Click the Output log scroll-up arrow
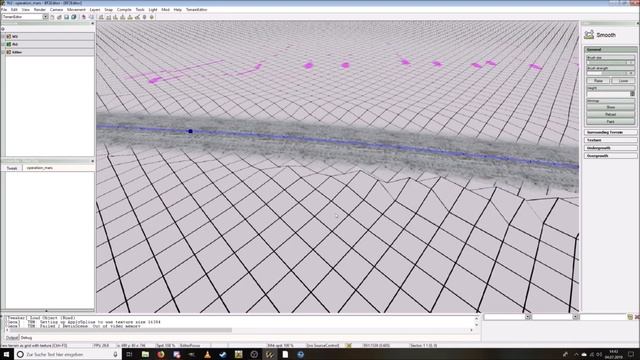Image resolution: width=640 pixels, height=360 pixels. point(476,318)
